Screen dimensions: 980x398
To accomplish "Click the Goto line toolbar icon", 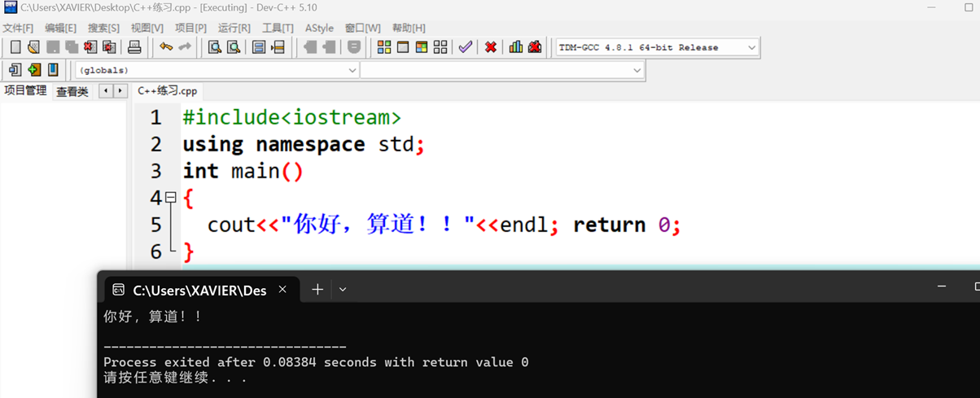I will pyautogui.click(x=278, y=47).
